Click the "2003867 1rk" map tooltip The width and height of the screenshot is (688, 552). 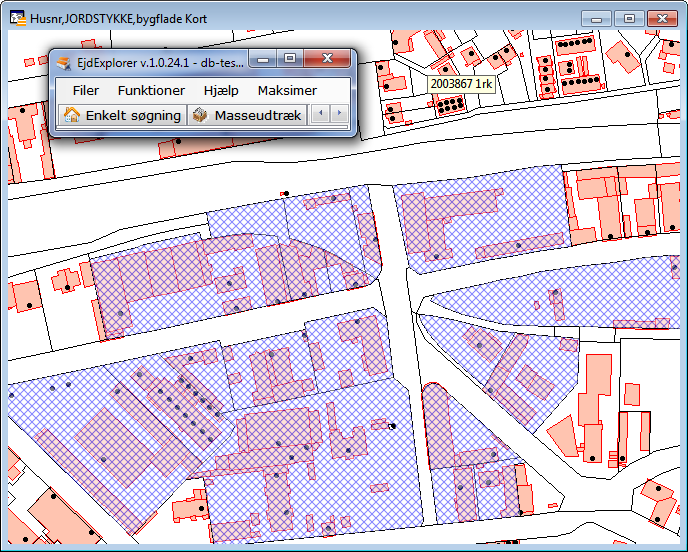point(461,85)
